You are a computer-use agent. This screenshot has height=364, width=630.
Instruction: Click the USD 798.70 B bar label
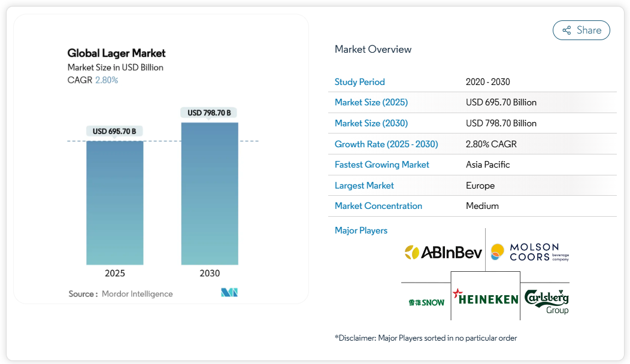pos(209,113)
